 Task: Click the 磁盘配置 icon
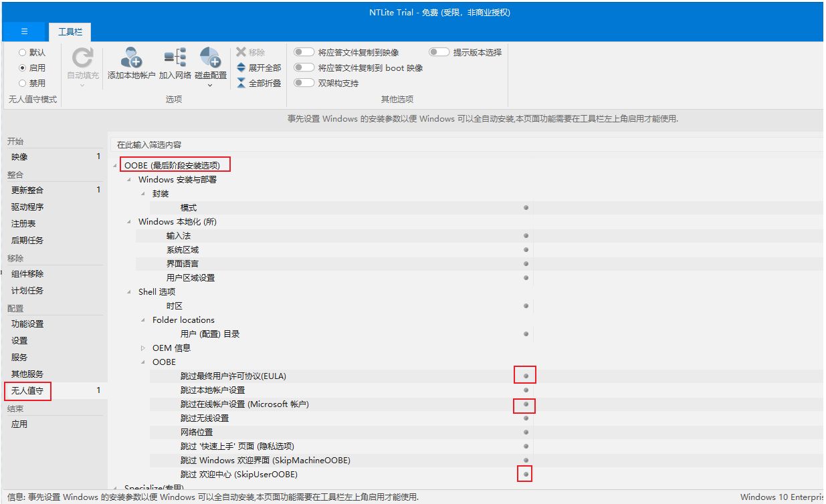pos(210,57)
